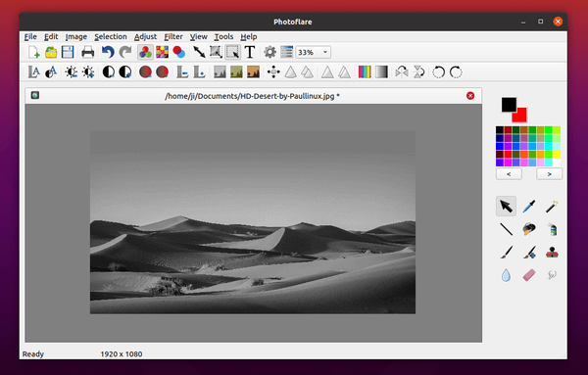
Task: Print the image using the printer icon
Action: (x=88, y=52)
